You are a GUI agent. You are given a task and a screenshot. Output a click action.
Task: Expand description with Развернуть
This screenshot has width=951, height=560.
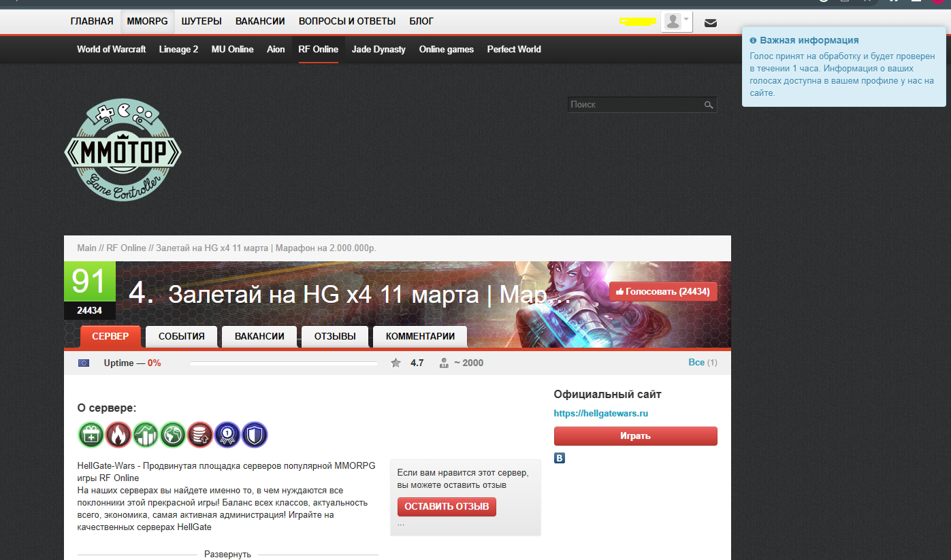[228, 554]
